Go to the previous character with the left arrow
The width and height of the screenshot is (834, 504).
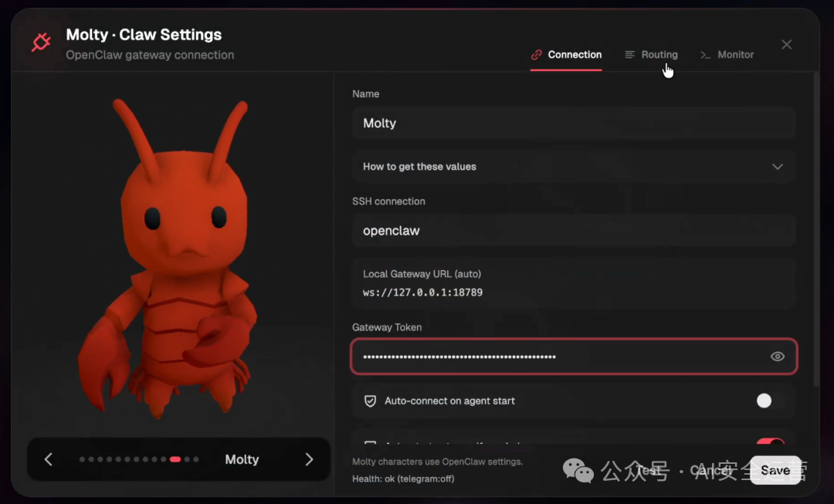click(49, 459)
